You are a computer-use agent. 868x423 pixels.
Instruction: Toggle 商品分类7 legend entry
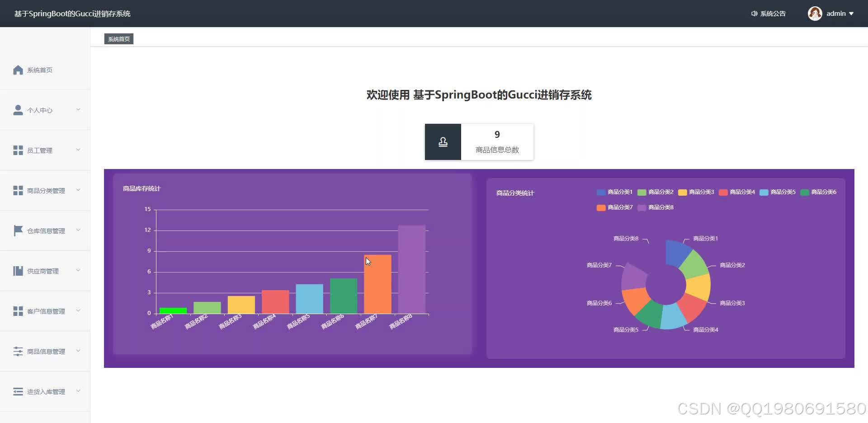pyautogui.click(x=615, y=207)
